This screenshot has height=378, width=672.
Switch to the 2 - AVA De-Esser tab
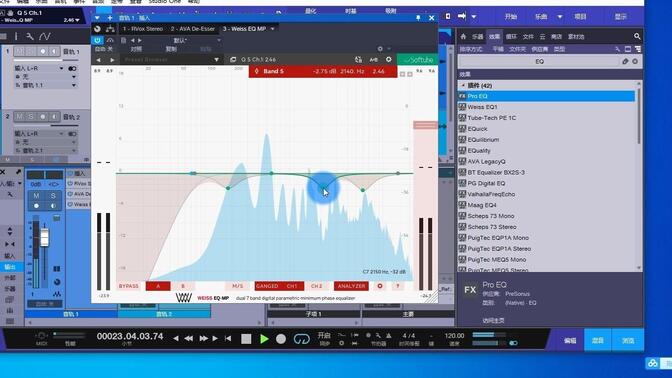pyautogui.click(x=192, y=29)
